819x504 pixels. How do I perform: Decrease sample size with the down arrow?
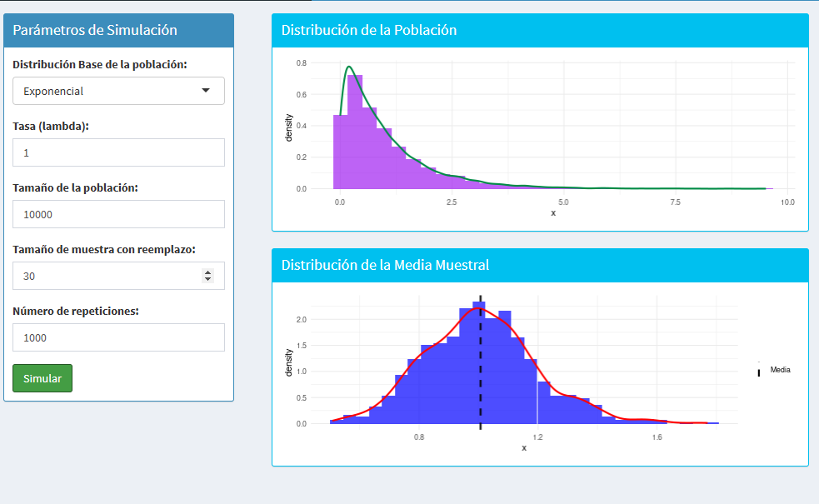click(x=208, y=279)
